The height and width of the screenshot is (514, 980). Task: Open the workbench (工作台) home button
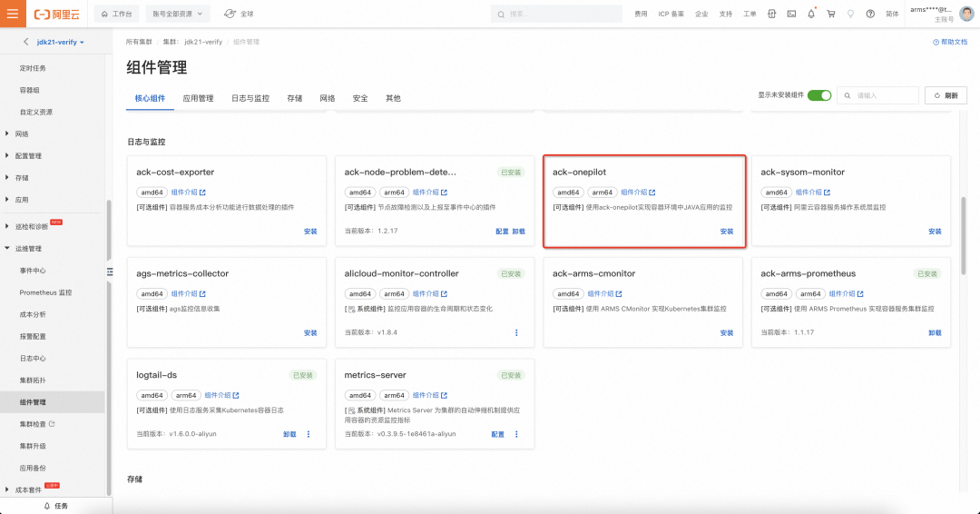117,14
